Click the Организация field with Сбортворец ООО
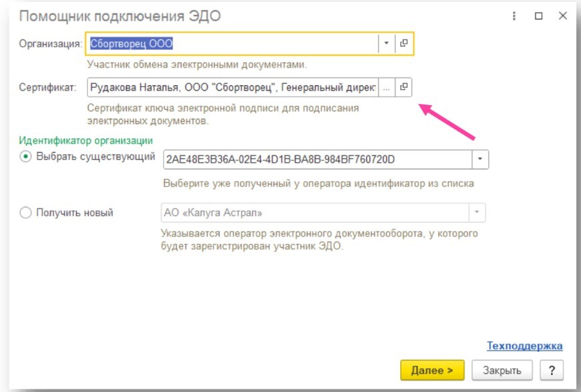581x392 pixels. [x=232, y=43]
